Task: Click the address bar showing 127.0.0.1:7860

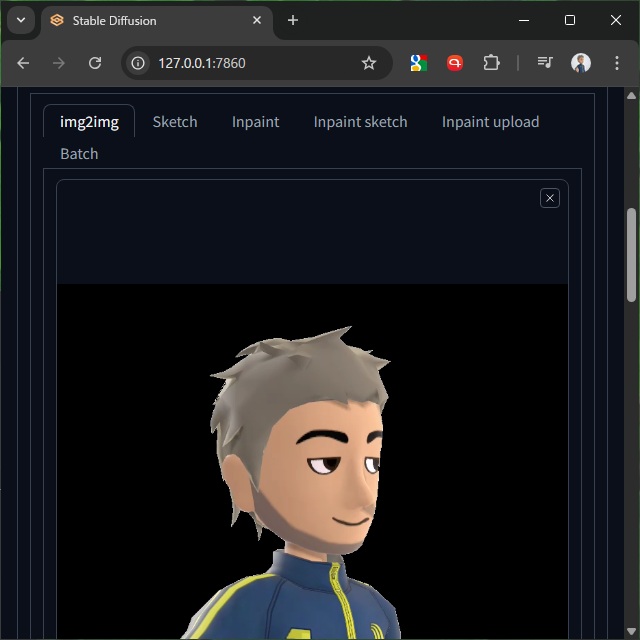Action: point(250,63)
